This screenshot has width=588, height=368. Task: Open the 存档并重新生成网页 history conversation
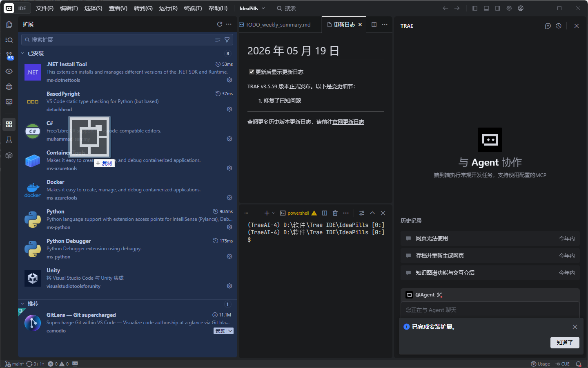pyautogui.click(x=490, y=256)
